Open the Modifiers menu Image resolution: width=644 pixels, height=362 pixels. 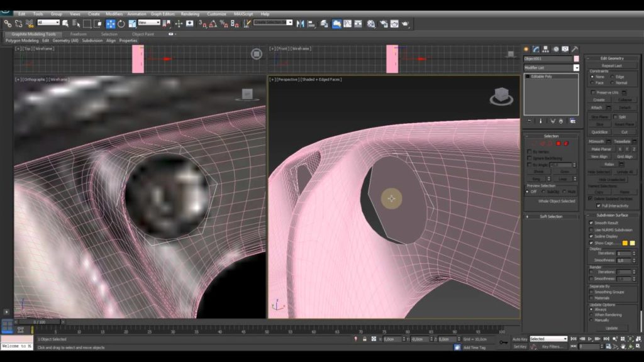coord(114,14)
